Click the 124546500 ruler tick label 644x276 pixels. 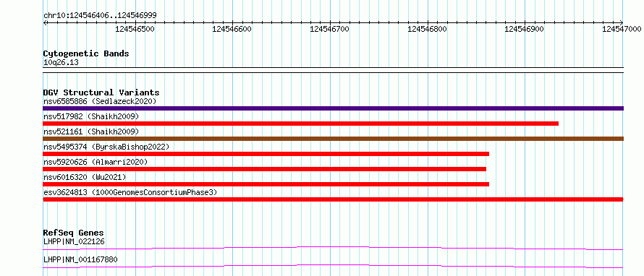pos(135,29)
